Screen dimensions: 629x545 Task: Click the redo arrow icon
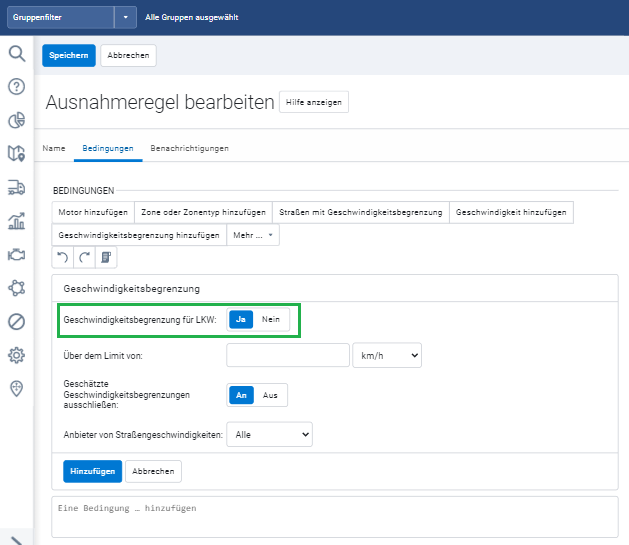[x=84, y=258]
